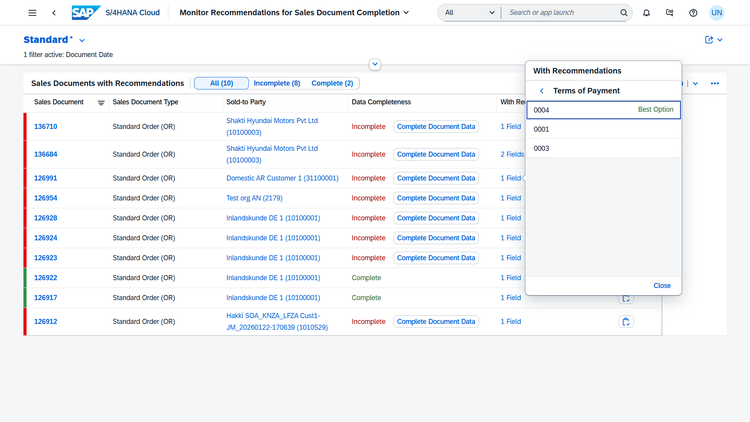The height and width of the screenshot is (422, 750).
Task: Open Hakki SOA_KNZA_LFZA customer link
Action: [277, 322]
